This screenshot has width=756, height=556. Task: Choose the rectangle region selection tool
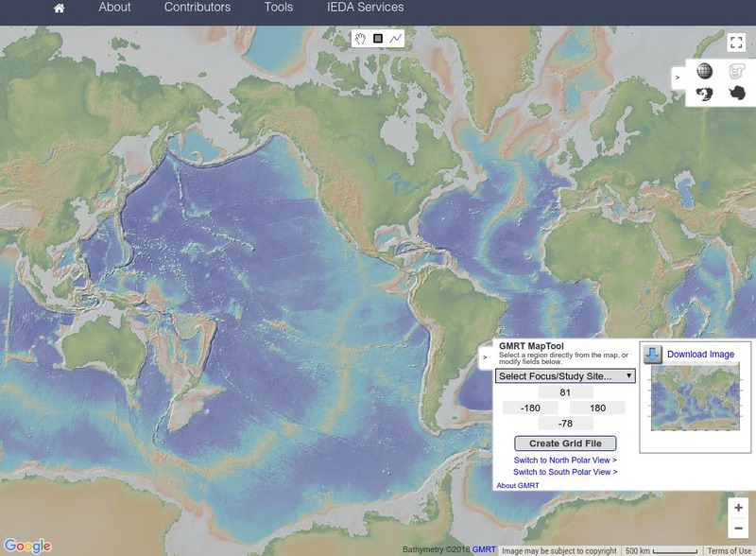point(378,39)
